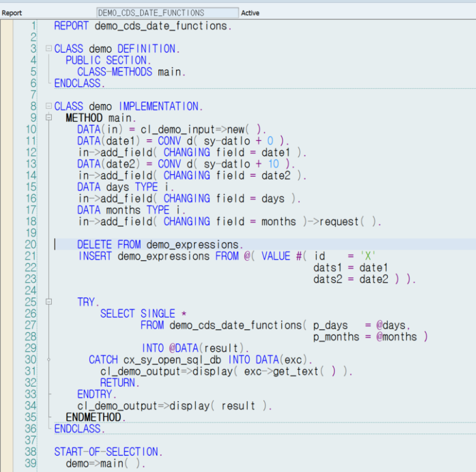The width and height of the screenshot is (476, 472).
Task: Click the 'X' literal on line 21
Action: click(368, 256)
